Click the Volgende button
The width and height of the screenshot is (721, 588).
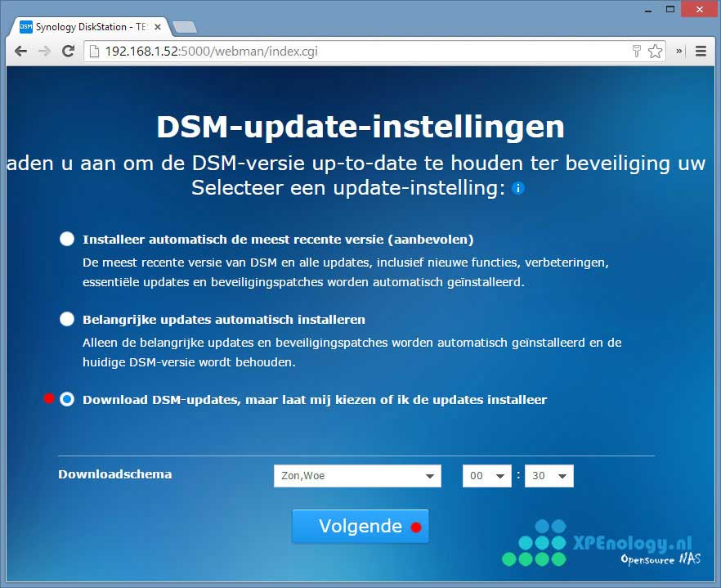coord(360,526)
